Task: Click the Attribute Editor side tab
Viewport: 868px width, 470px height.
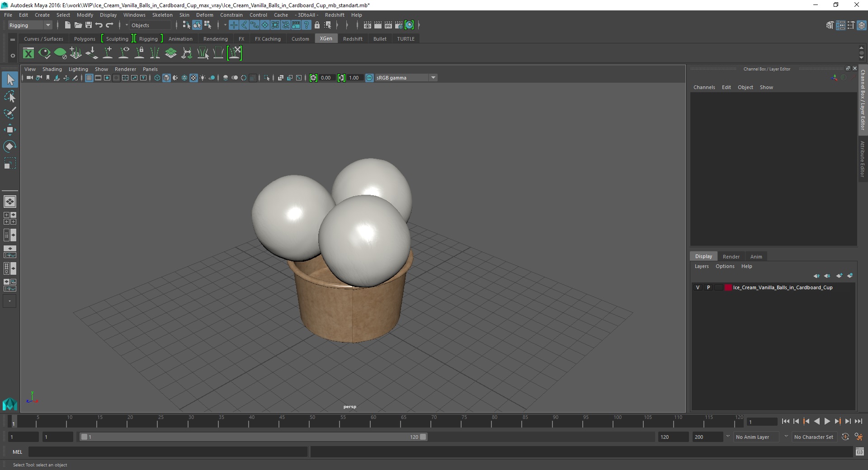Action: point(863,159)
